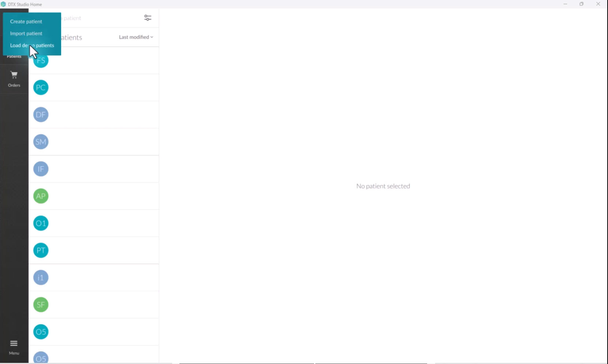Select the SF patient avatar
Viewport: 608px width, 364px height.
(41, 304)
